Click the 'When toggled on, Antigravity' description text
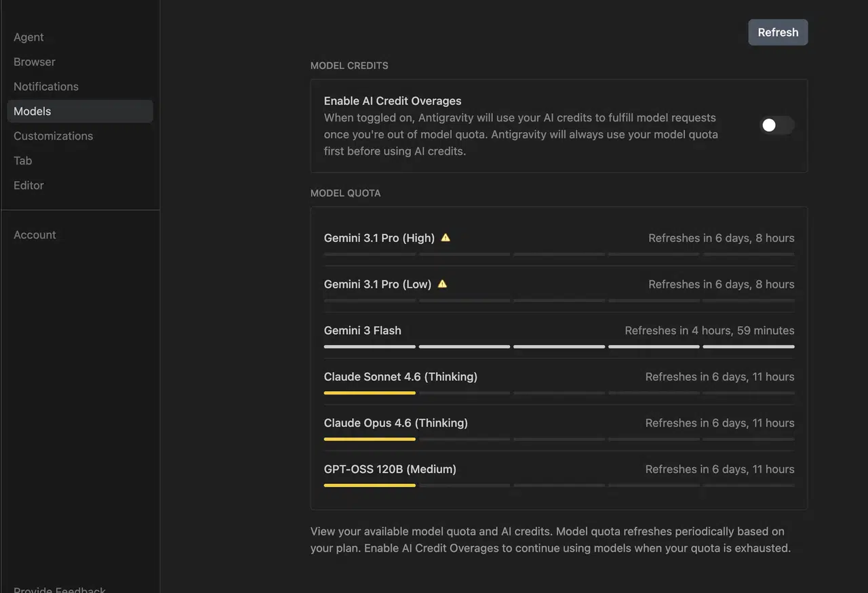This screenshot has height=593, width=868. 521,134
